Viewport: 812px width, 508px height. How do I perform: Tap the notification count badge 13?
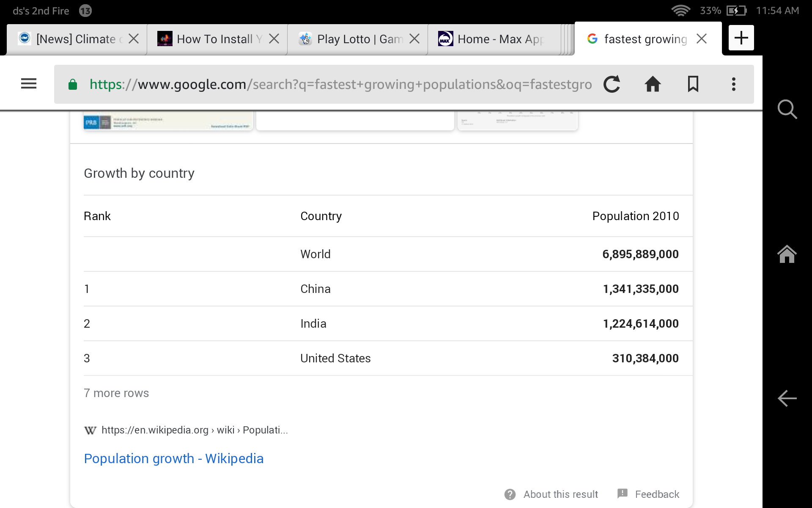[x=85, y=11]
